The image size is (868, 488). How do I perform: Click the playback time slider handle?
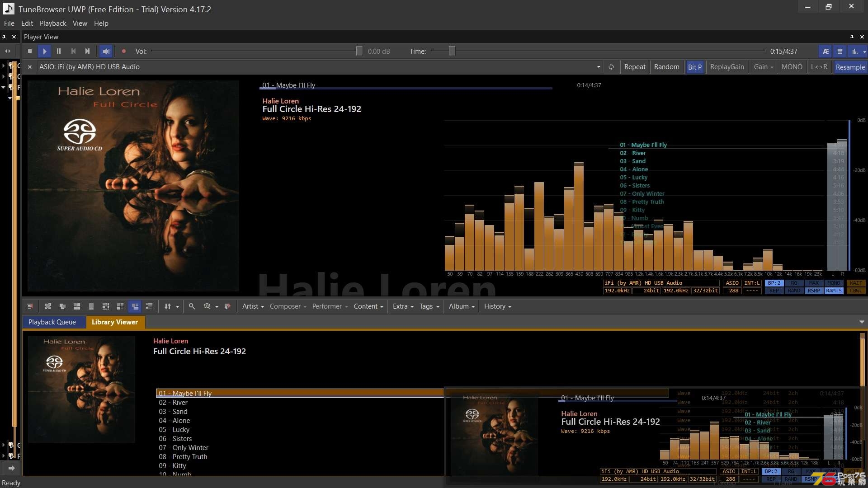(452, 51)
